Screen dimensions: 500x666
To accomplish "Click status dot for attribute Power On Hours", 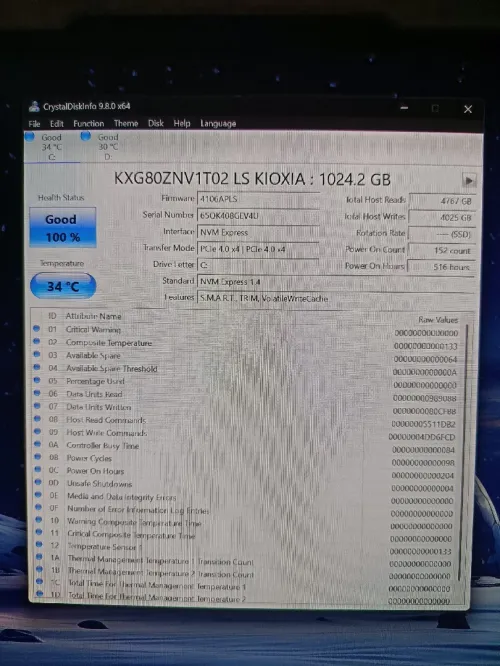I will pyautogui.click(x=38, y=469).
